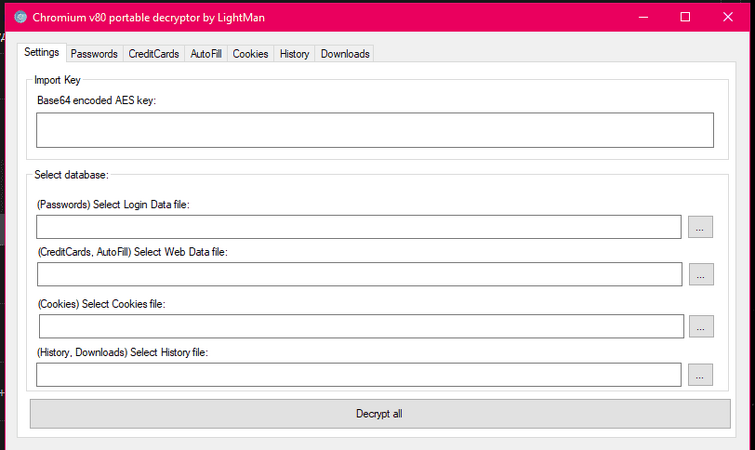
Task: Browse for the Cookies file
Action: 701,326
